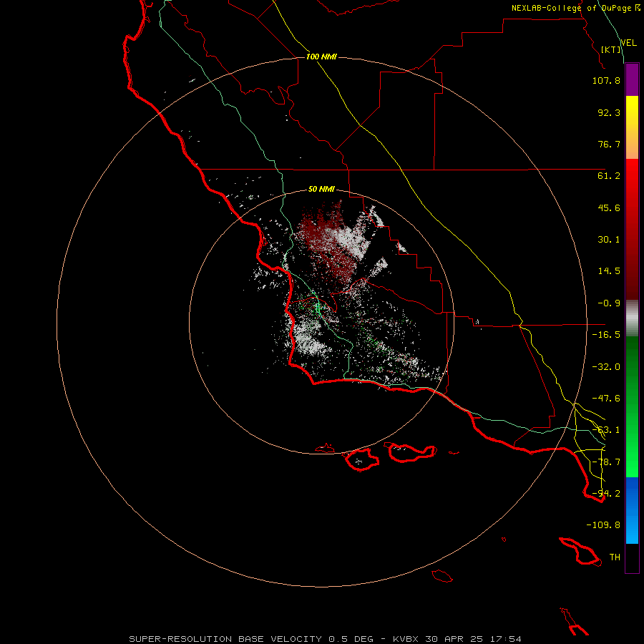Click the 14.5 scale value
Screen dimensions: 644x644
coord(609,271)
